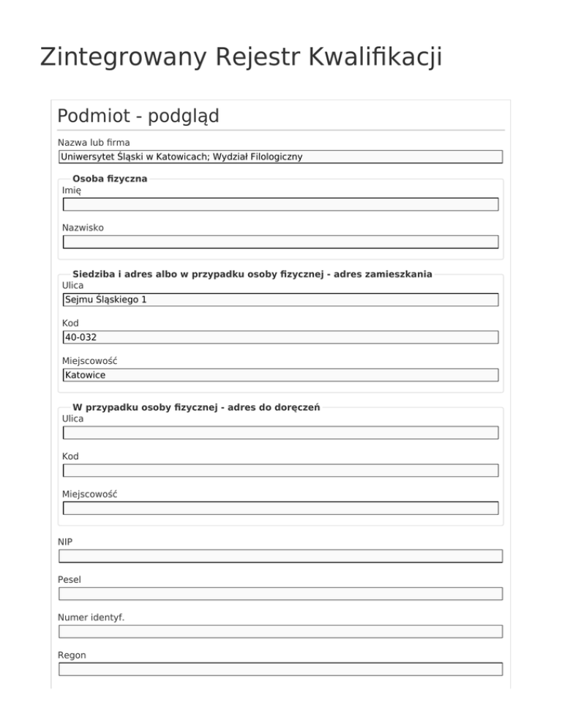Screen dimensions: 562x728
Task: Select the Ulica field containing Sejmu Śląskiego 1
Action: (280, 300)
